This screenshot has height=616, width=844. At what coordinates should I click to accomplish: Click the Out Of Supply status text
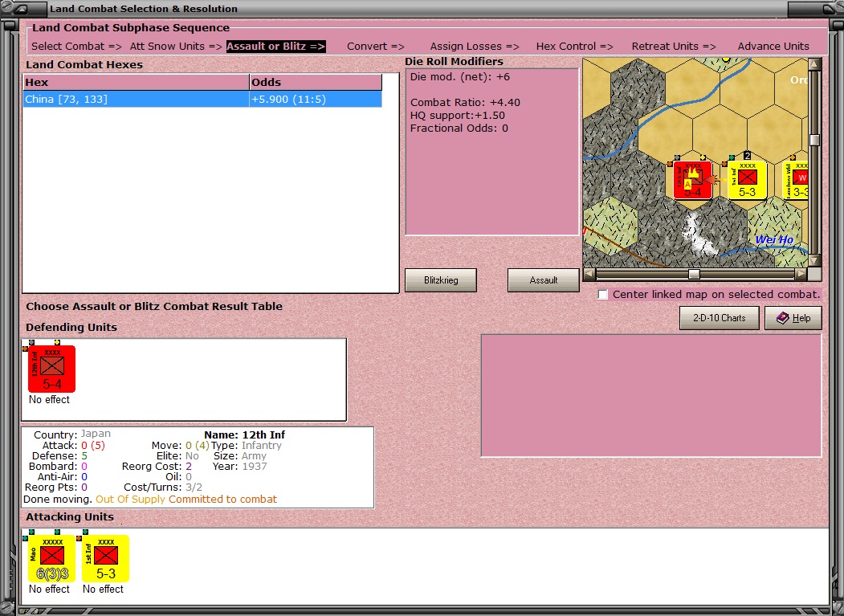click(131, 500)
